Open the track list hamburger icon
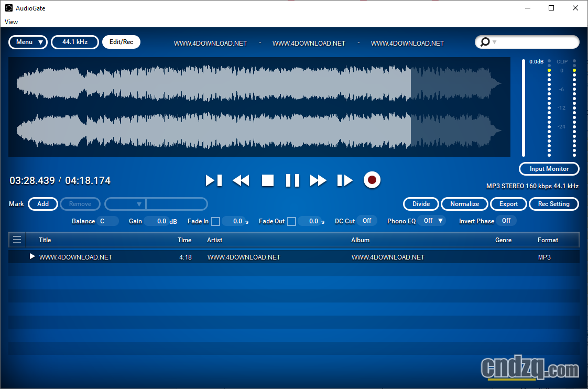 pyautogui.click(x=17, y=240)
